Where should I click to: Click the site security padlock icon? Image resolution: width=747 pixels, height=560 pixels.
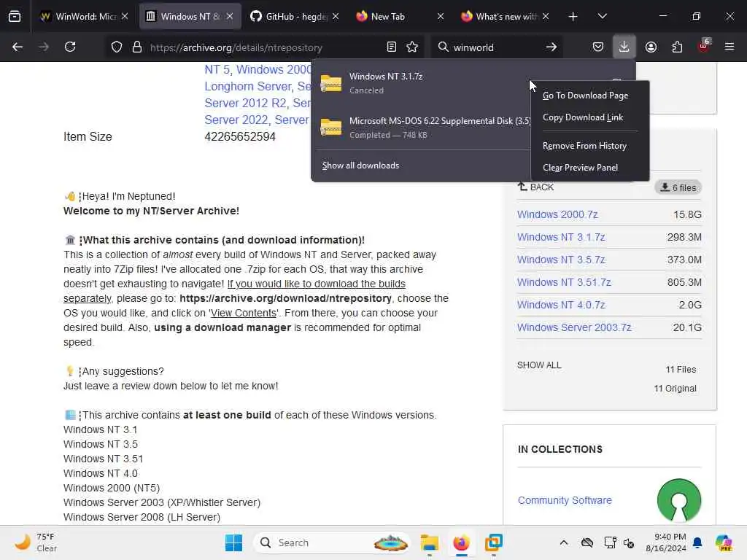(x=137, y=47)
